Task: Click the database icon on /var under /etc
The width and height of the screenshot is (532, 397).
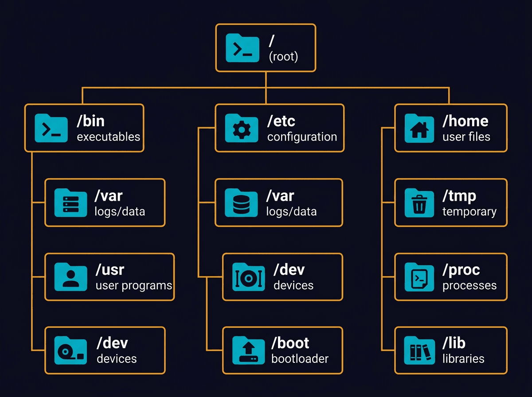Action: (x=241, y=203)
